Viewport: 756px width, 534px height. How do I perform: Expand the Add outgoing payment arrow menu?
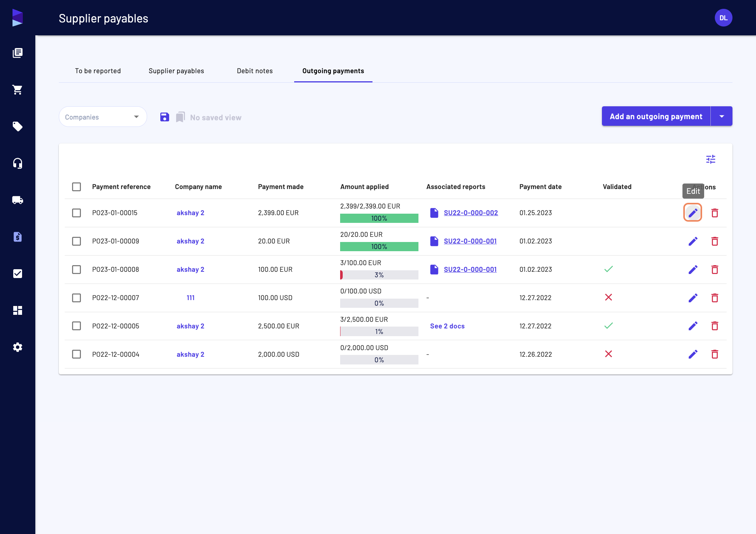tap(722, 116)
